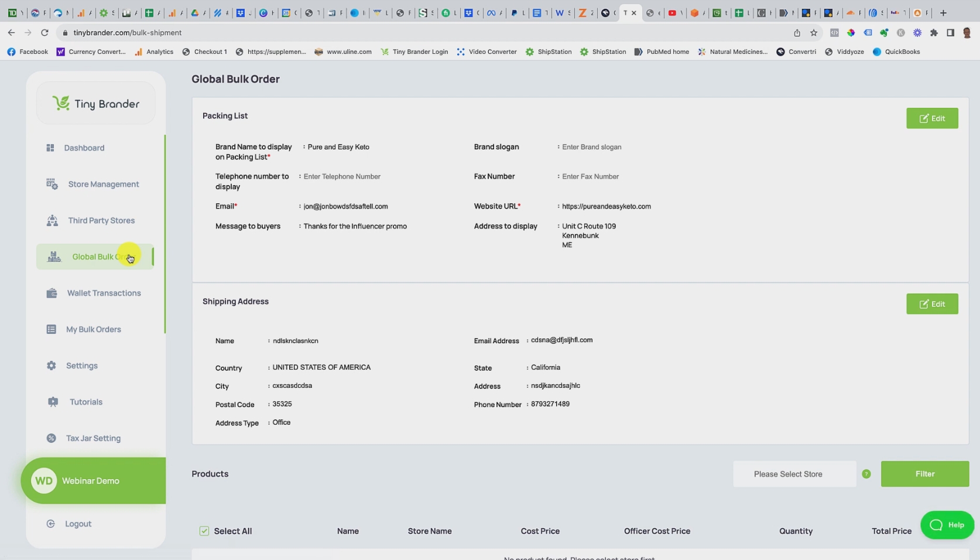Click the Tiny Brander logo
980x560 pixels.
click(95, 103)
